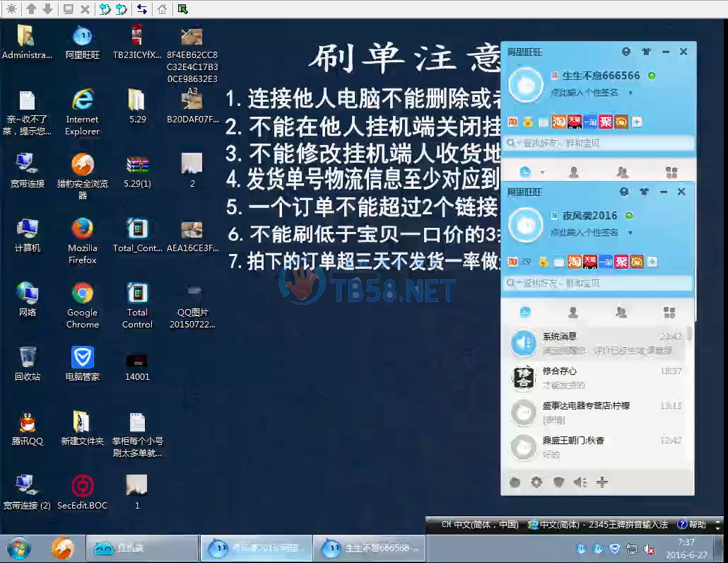728x563 pixels.
Task: Switch to the 生生不息666566 taskbar button
Action: coord(370,549)
